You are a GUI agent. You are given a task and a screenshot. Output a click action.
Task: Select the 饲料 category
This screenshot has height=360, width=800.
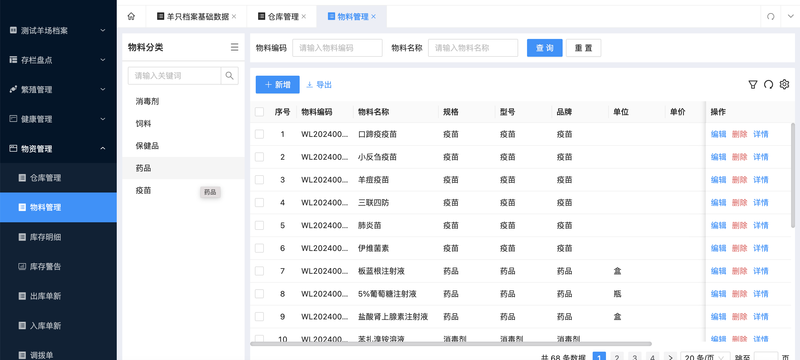pos(184,124)
